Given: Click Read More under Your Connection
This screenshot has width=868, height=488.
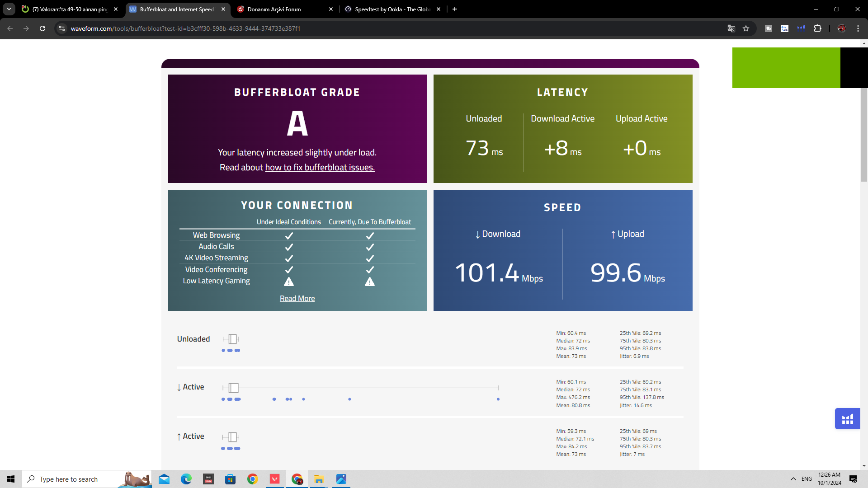Looking at the screenshot, I should (297, 298).
